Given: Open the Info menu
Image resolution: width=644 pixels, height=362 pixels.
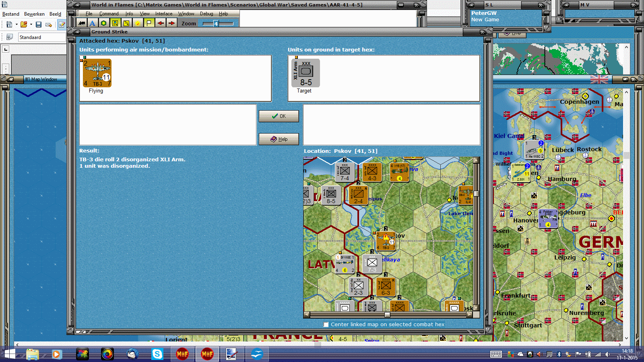Looking at the screenshot, I should pos(129,14).
